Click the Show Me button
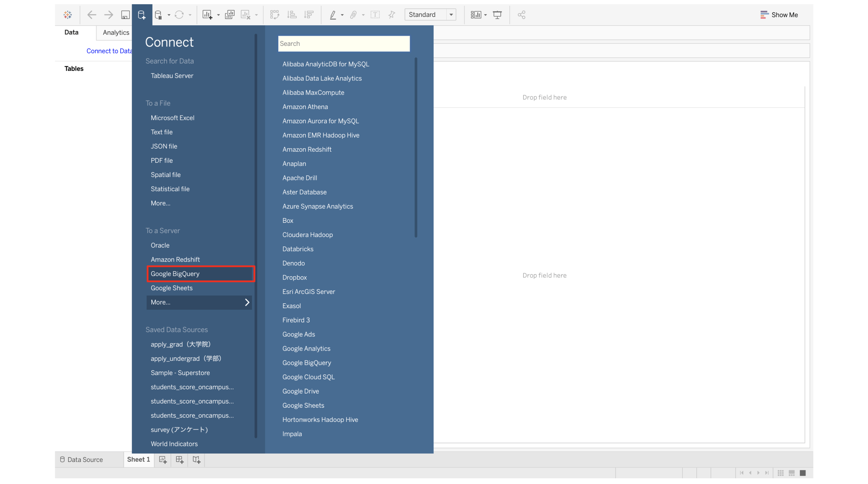The height and width of the screenshot is (484, 868). [x=779, y=14]
